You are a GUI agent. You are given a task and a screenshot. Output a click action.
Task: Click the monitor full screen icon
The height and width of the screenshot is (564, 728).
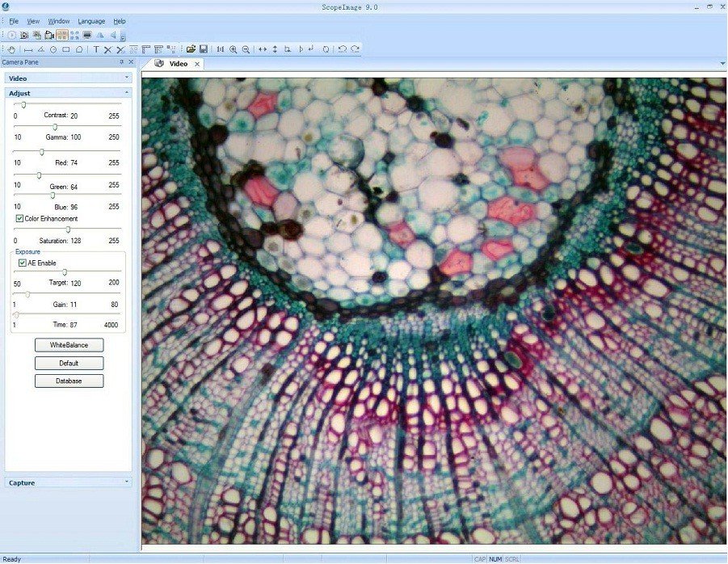pos(86,36)
